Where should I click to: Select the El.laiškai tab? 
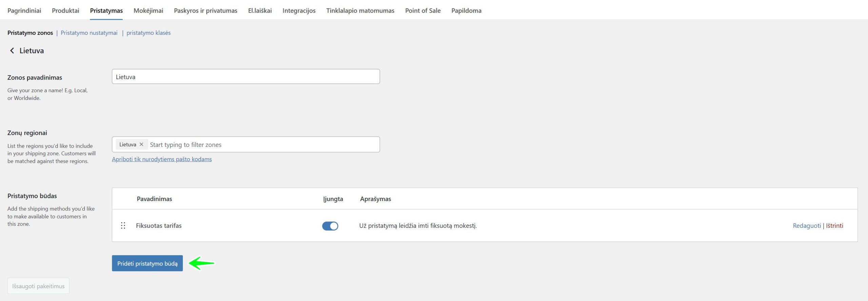pos(260,10)
